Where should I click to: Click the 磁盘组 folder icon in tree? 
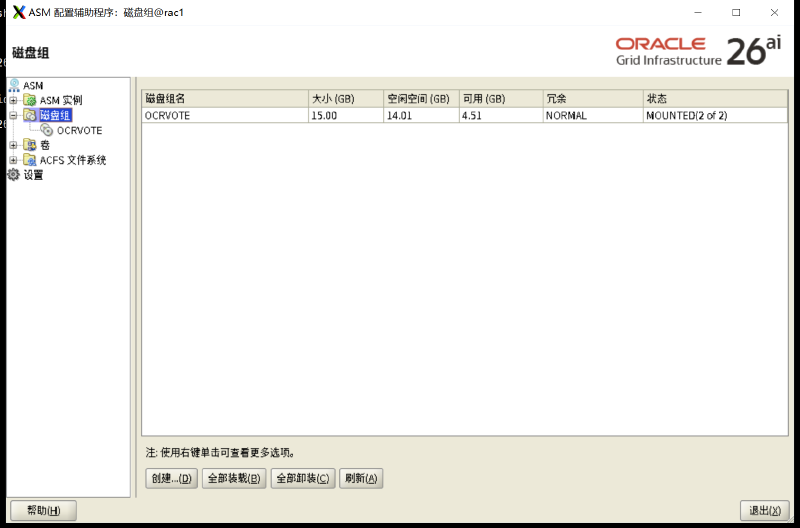tap(30, 115)
